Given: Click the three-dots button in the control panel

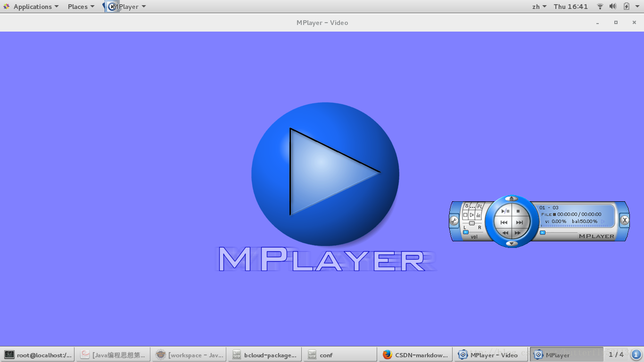Looking at the screenshot, I should tap(472, 206).
